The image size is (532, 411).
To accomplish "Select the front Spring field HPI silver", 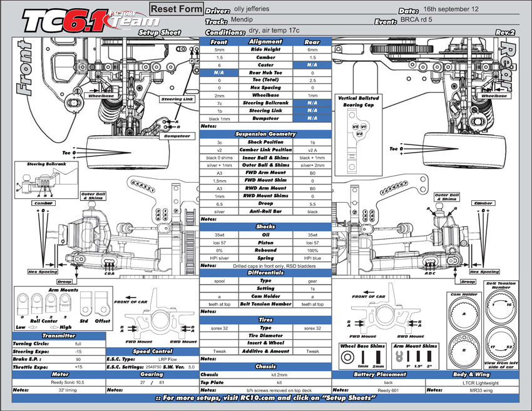I will pyautogui.click(x=219, y=258).
